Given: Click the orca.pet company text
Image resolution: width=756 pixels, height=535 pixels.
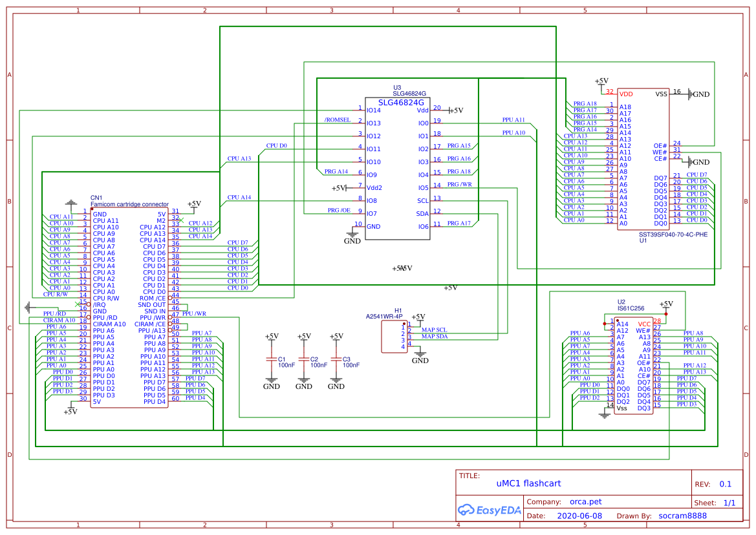Looking at the screenshot, I should [585, 501].
